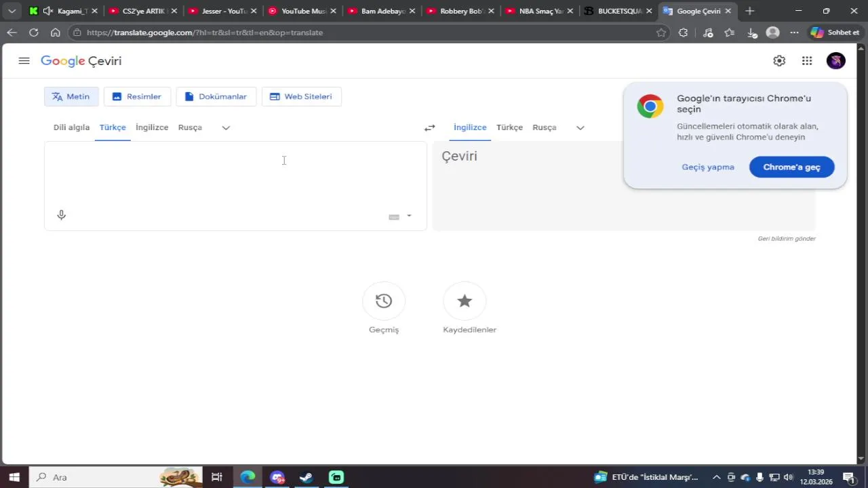Open the Google account profile avatar
This screenshot has width=868, height=488.
click(836, 61)
